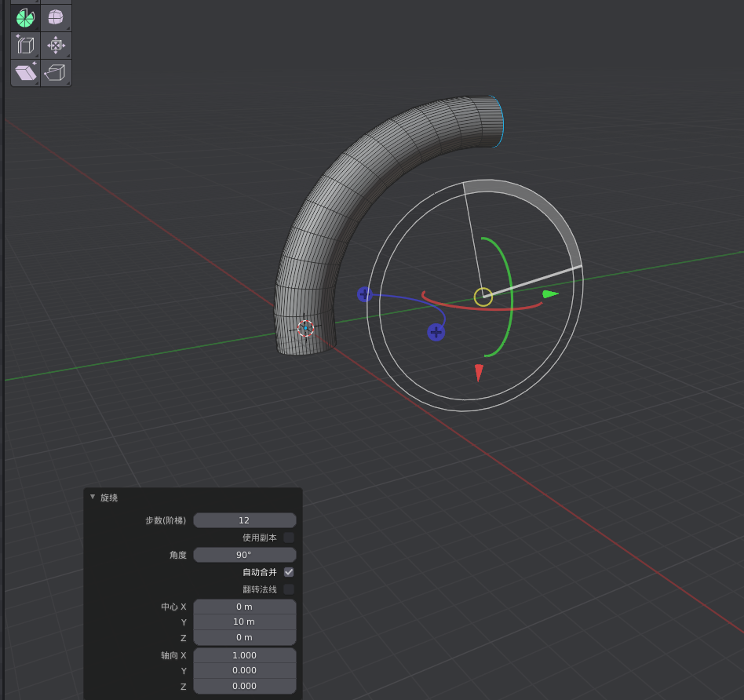
Task: Enable the 使用副本 checkbox
Action: [289, 538]
